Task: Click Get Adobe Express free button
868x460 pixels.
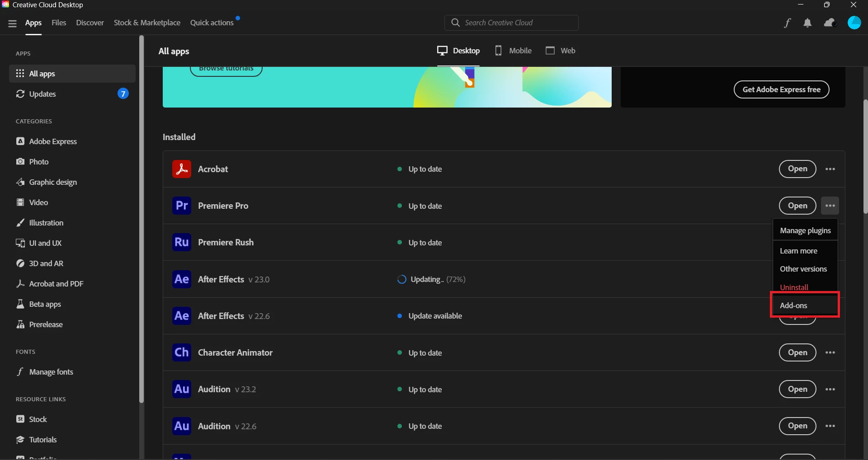Action: [781, 89]
